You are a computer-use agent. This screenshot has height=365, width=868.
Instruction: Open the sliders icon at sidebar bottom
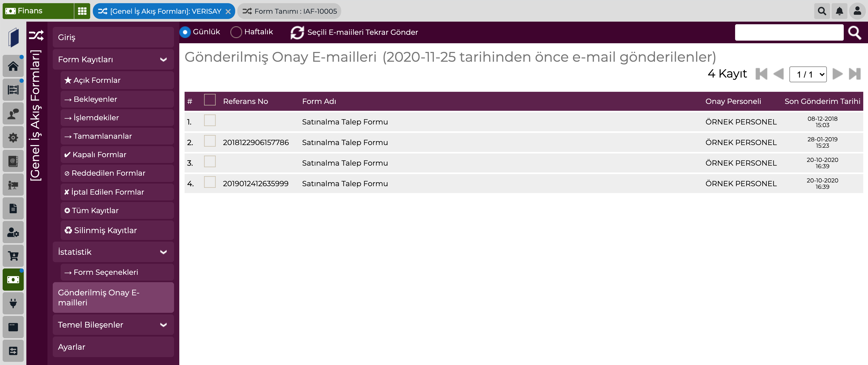coord(13,350)
